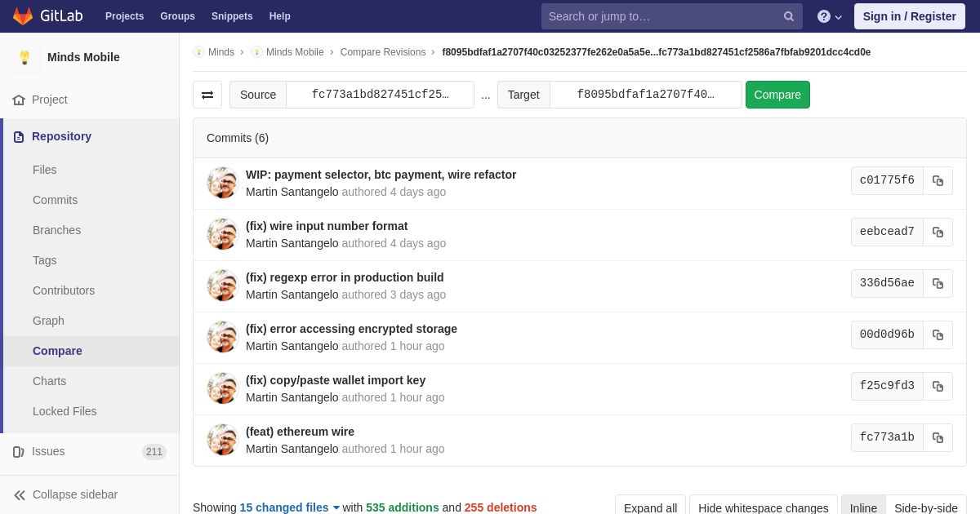Click Minds Mobile breadcrumb project icon
980x514 pixels.
coord(256,52)
